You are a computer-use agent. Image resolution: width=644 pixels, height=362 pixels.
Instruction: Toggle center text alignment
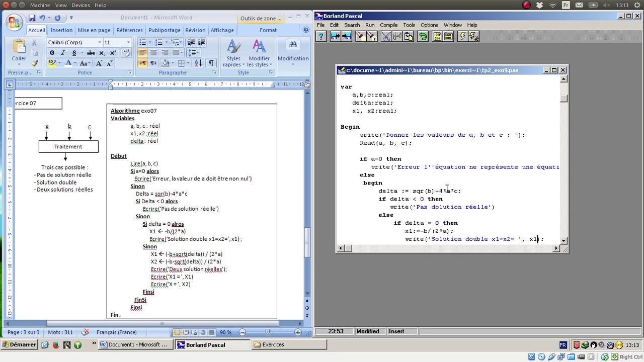point(154,53)
